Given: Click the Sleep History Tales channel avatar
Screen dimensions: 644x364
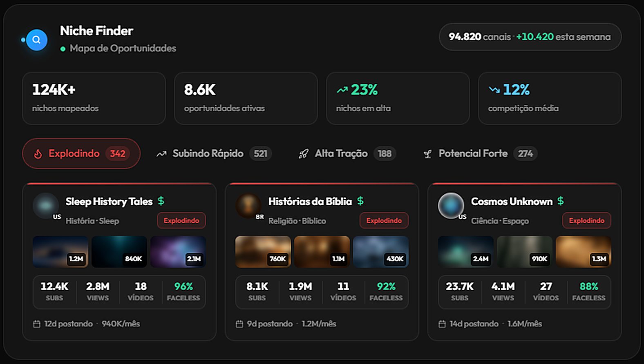Looking at the screenshot, I should tap(46, 206).
